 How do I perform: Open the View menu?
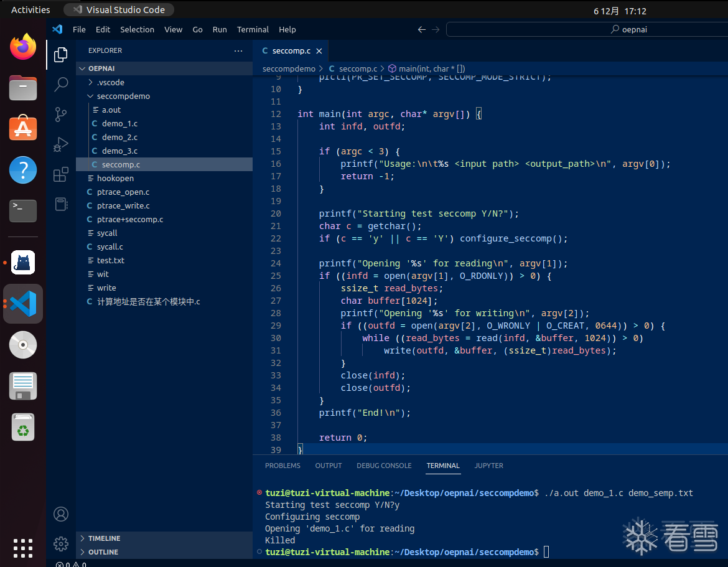tap(173, 29)
